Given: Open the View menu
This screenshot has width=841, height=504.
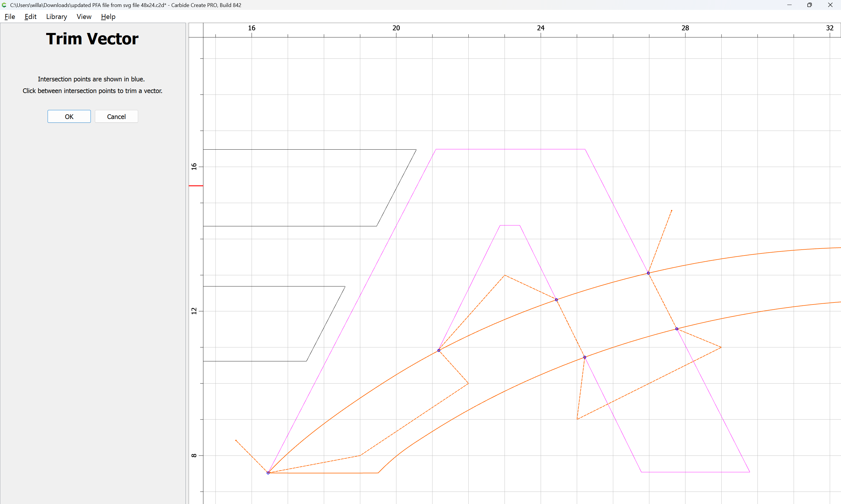Looking at the screenshot, I should point(84,17).
